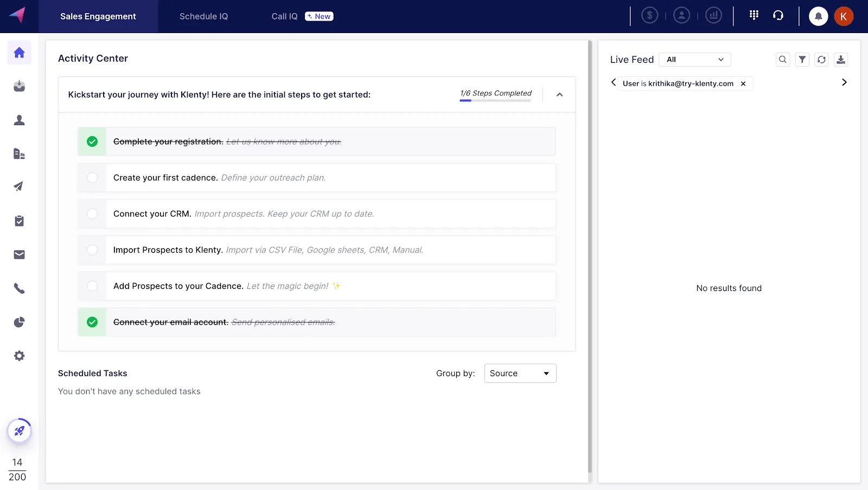Viewport: 868px width, 490px height.
Task: Click the left chevron of filter chips
Action: (614, 82)
